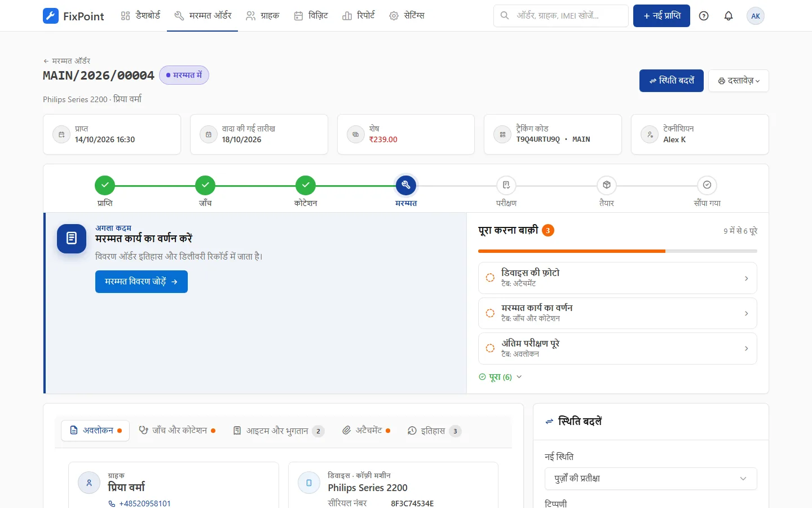Mark डिवाइस की फ़ोटो circle as done
The height and width of the screenshot is (508, 812).
[490, 278]
